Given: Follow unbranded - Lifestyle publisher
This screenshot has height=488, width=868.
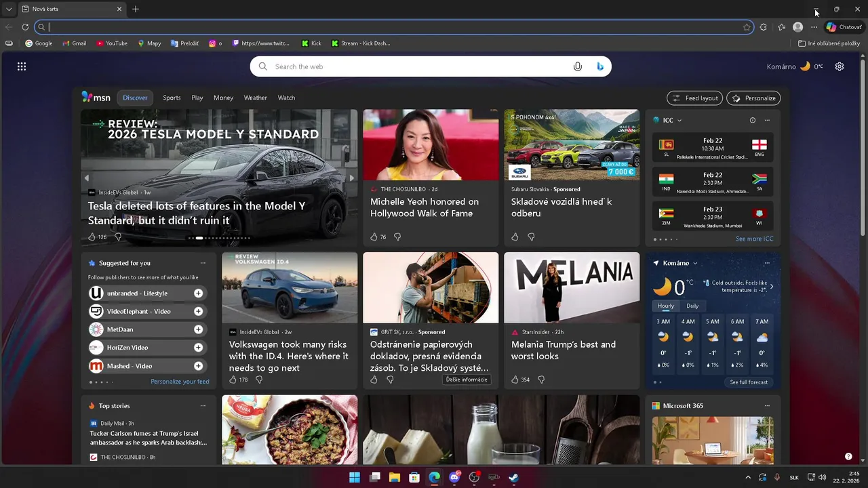Looking at the screenshot, I should pos(198,293).
